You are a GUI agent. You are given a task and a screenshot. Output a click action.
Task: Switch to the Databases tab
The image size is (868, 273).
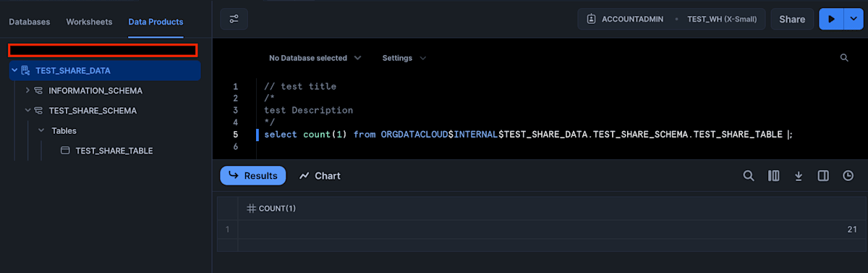[30, 22]
